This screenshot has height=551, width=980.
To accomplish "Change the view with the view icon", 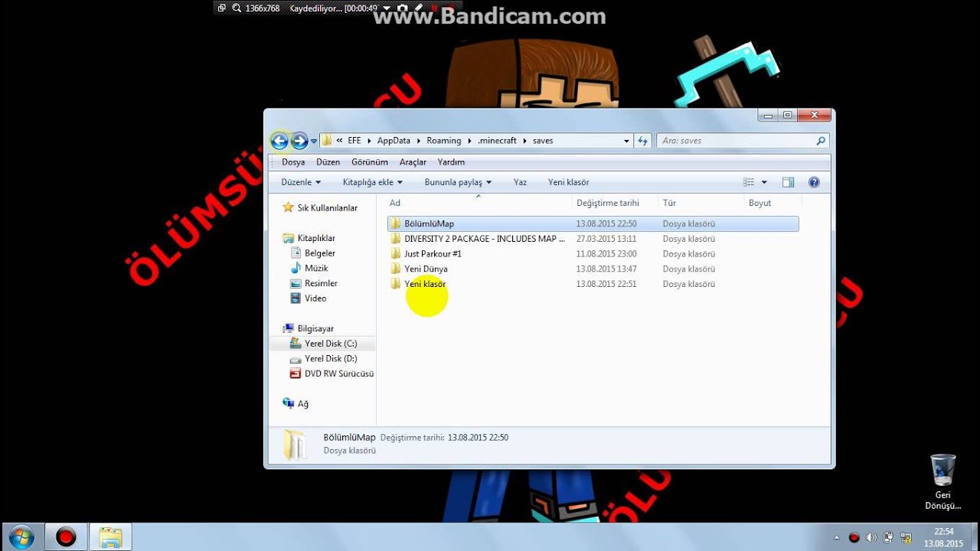I will [x=749, y=182].
